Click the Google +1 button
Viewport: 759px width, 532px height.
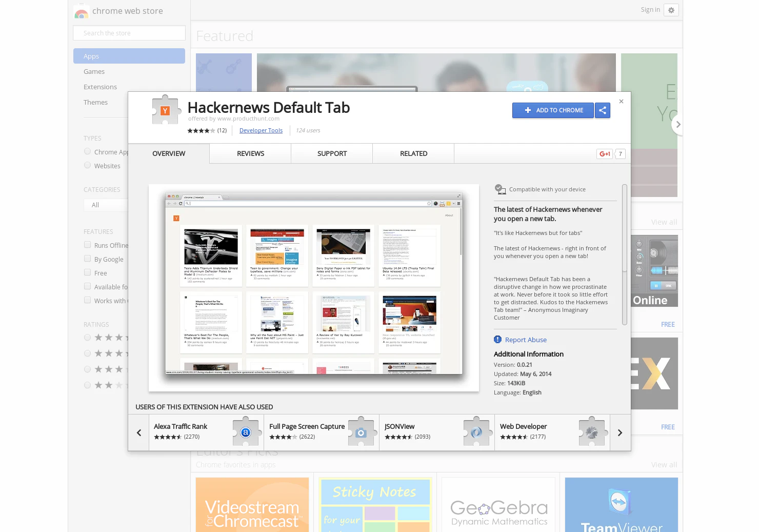[605, 154]
